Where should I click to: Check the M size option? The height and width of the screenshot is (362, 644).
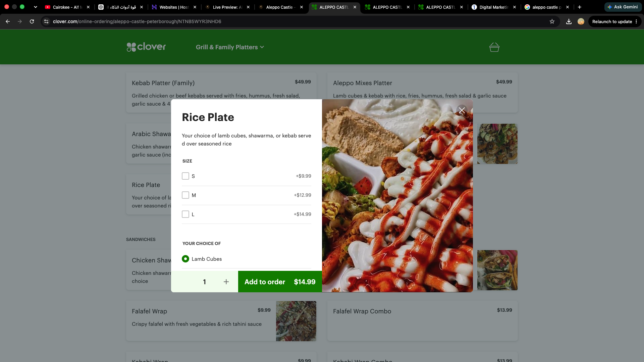(185, 195)
